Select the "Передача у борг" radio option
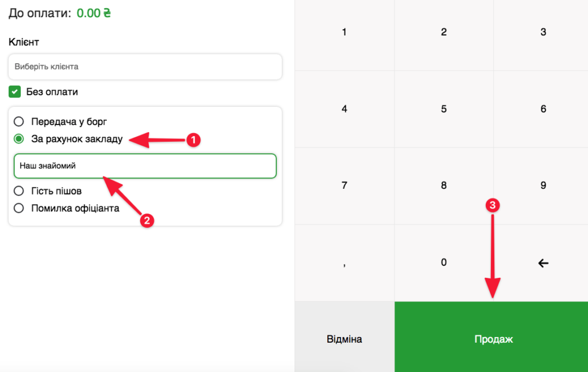The width and height of the screenshot is (588, 372). pyautogui.click(x=19, y=122)
